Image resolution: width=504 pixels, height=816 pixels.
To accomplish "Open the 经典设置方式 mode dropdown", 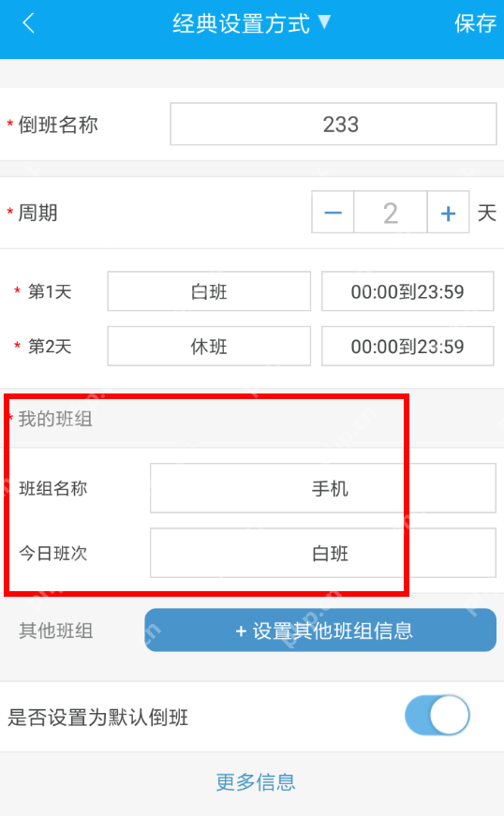I will click(x=251, y=23).
